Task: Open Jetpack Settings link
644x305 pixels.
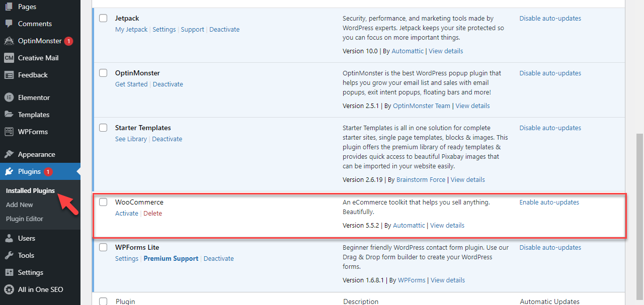Action: 164,29
